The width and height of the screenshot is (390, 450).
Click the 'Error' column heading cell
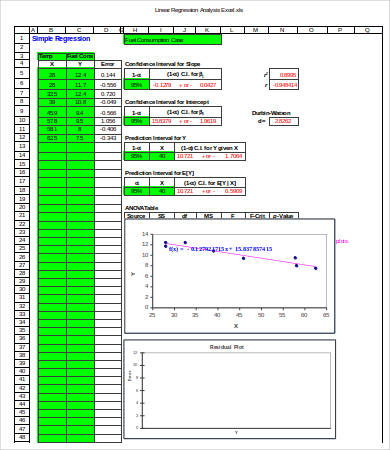[x=108, y=64]
